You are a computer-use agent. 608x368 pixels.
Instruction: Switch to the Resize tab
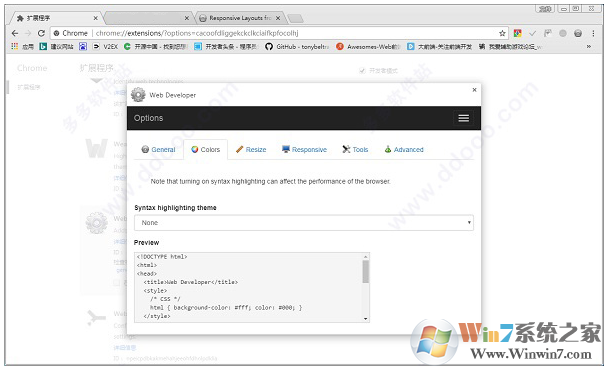click(251, 150)
